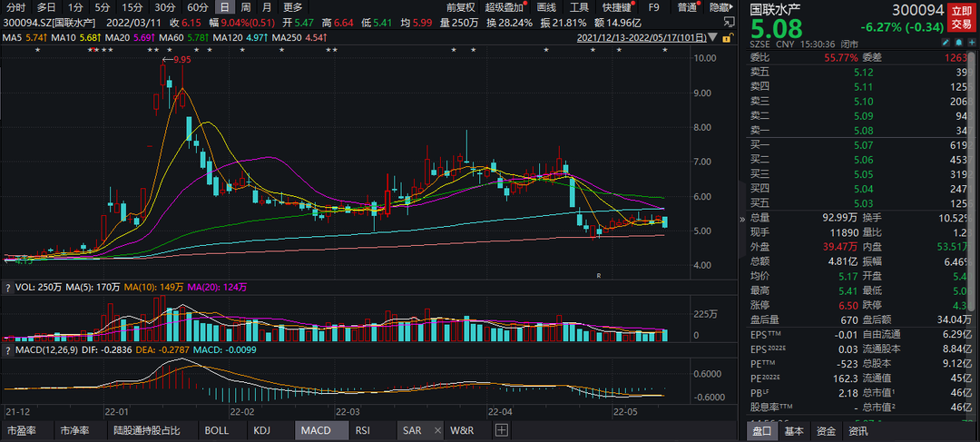Screen dimensions: 980x442
Task: Open the 更多 periods dropdown
Action: (x=293, y=7)
